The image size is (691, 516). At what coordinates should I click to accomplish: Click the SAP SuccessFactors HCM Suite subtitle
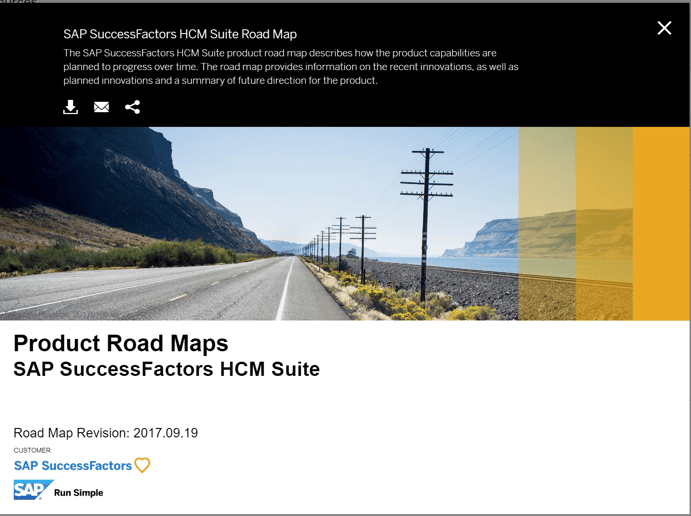[x=167, y=369]
